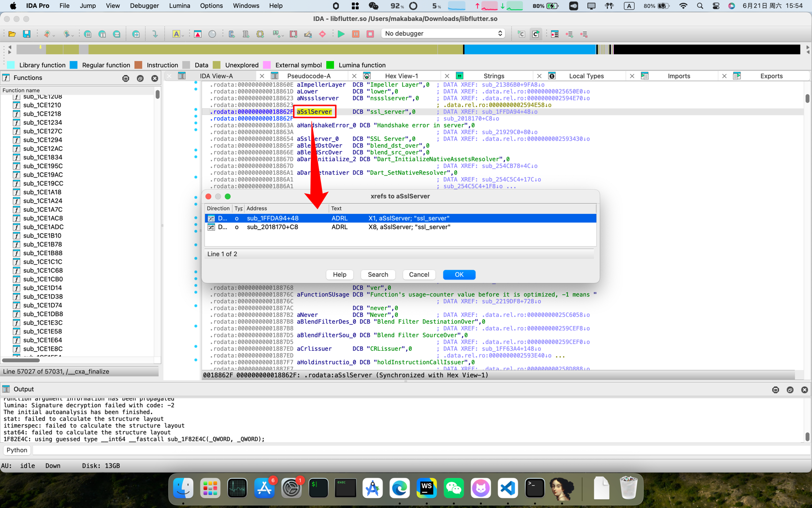
Task: Click the red-framed square toolbar icon
Action: tap(293, 34)
